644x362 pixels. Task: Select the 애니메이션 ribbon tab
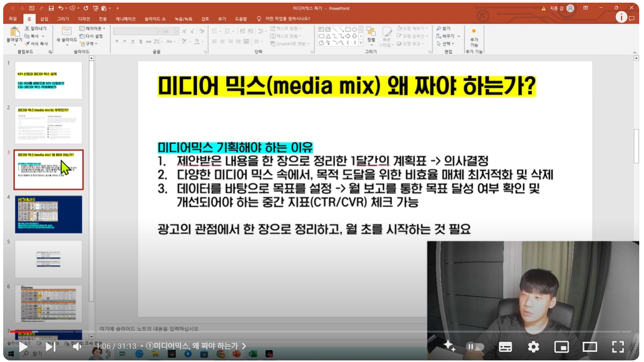coord(126,19)
